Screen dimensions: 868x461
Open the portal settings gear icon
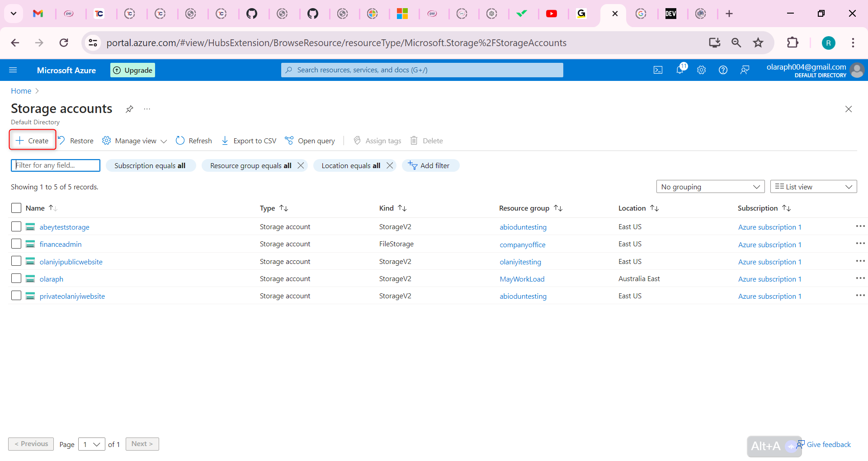coord(701,70)
